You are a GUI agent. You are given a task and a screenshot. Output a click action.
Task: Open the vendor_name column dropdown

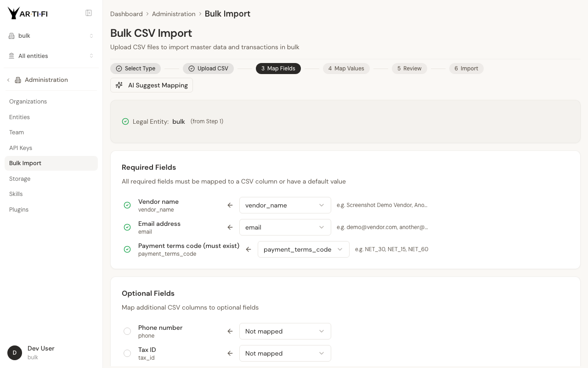[285, 205]
